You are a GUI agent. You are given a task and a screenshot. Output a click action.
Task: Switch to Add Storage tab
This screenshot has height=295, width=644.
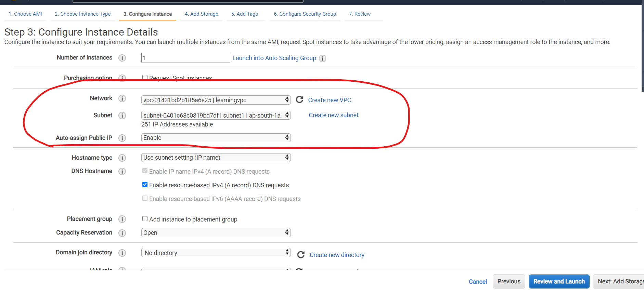[x=202, y=14]
